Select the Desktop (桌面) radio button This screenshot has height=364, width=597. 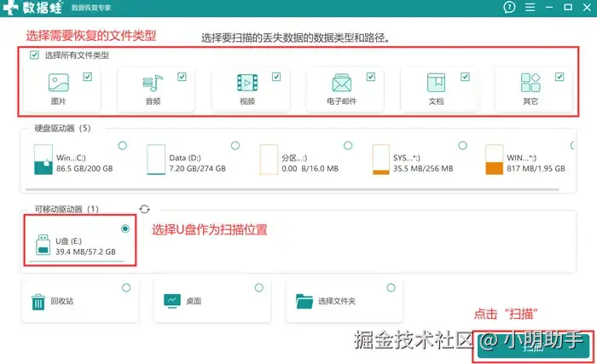coord(259,287)
